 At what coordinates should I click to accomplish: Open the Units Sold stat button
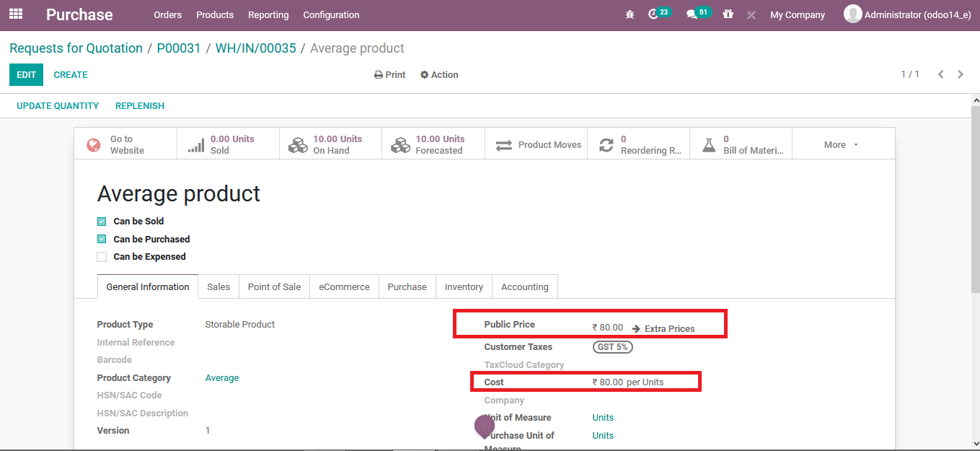[228, 144]
